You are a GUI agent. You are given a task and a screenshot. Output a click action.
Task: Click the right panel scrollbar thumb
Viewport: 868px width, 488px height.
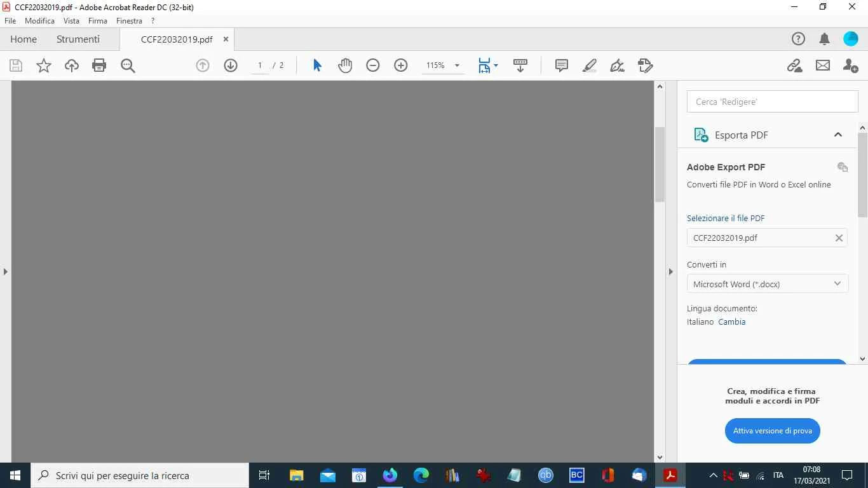coord(863,175)
